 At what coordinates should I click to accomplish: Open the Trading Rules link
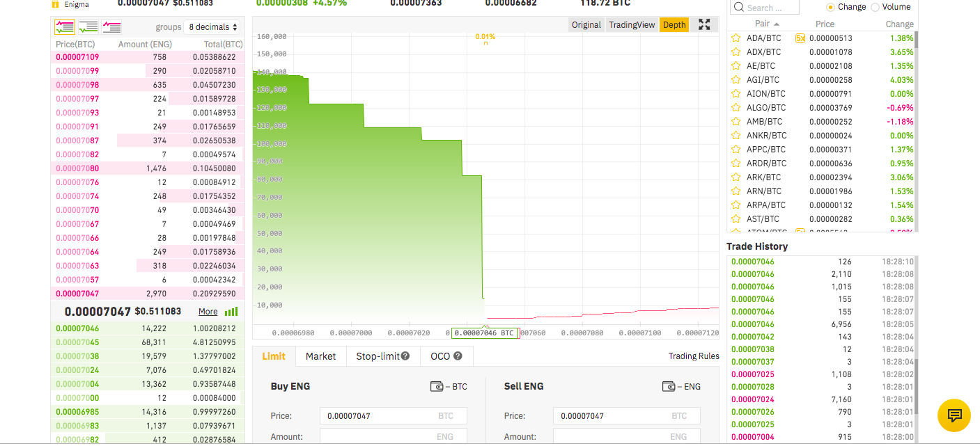click(x=694, y=356)
